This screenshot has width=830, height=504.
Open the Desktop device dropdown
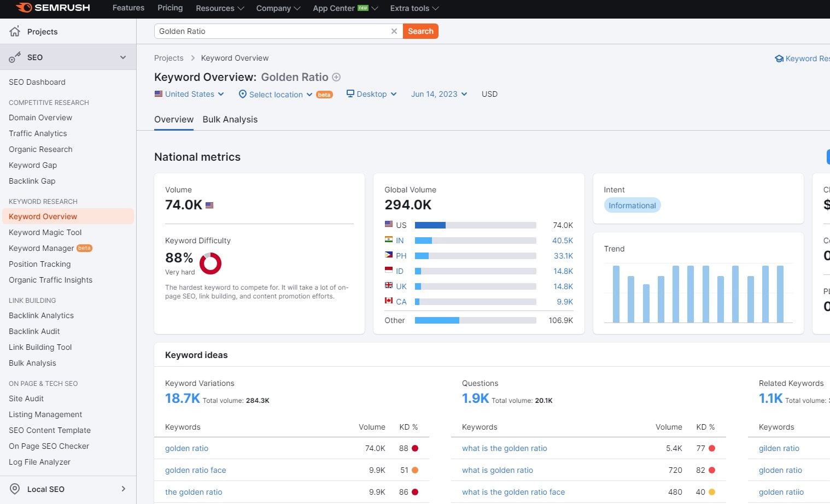pos(372,94)
